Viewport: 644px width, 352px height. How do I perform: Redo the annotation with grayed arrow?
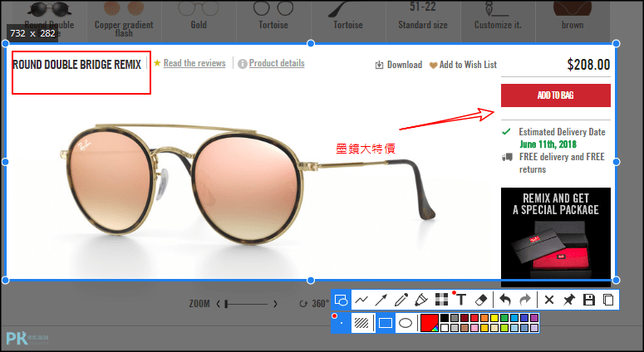click(x=525, y=300)
